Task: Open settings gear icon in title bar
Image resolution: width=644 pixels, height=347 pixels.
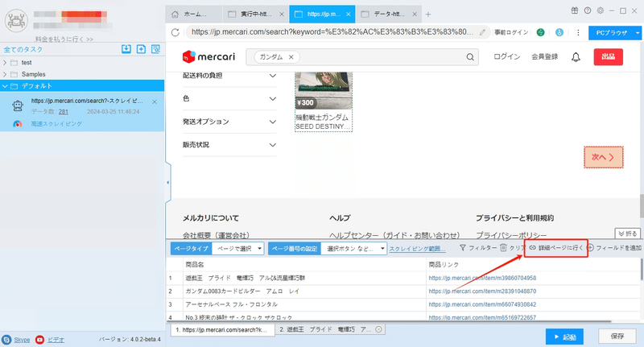Action: 601,10
